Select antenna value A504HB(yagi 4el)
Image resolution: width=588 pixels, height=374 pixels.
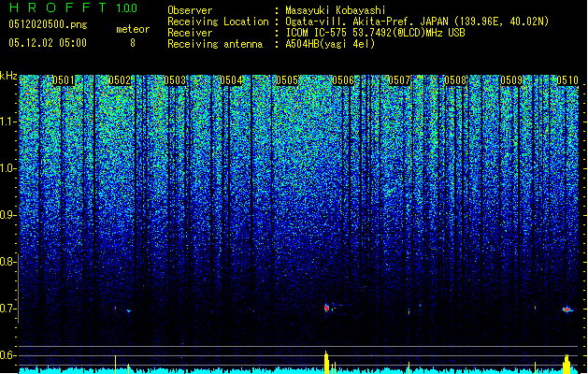330,44
